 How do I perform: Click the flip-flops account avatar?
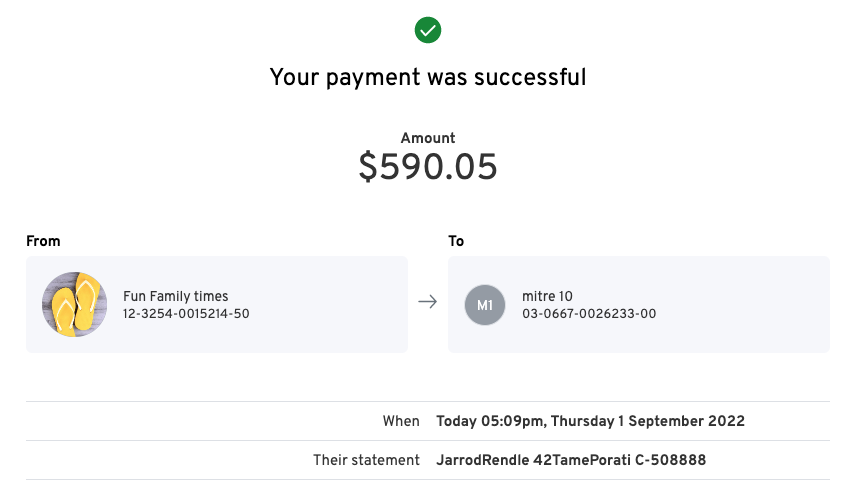tap(74, 304)
